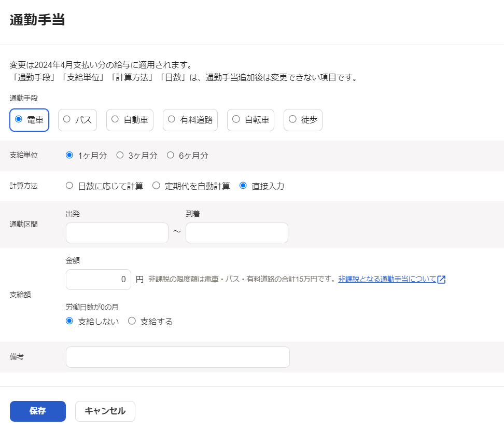This screenshot has height=430, width=504.
Task: Click the 保存 save button
Action: coord(38,411)
